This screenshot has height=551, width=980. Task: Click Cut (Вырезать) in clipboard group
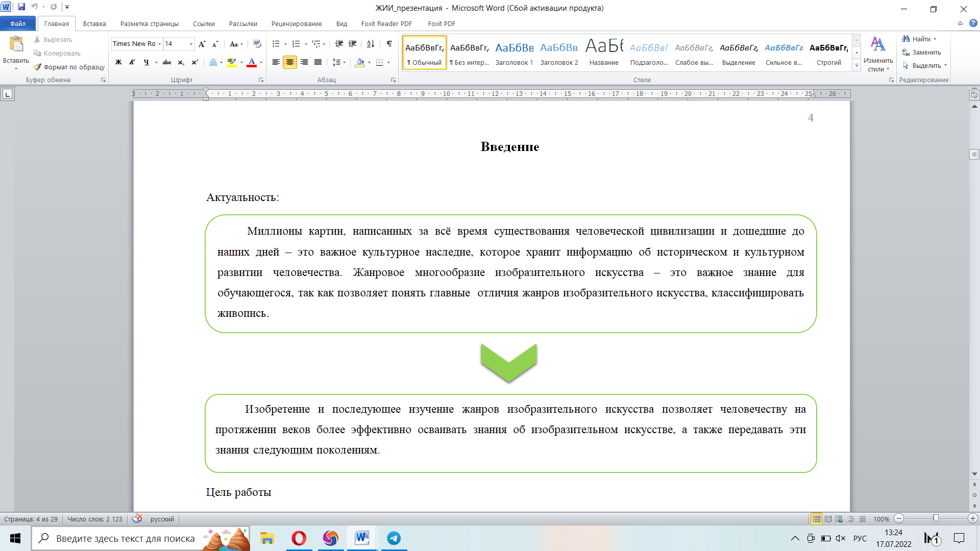[x=53, y=39]
